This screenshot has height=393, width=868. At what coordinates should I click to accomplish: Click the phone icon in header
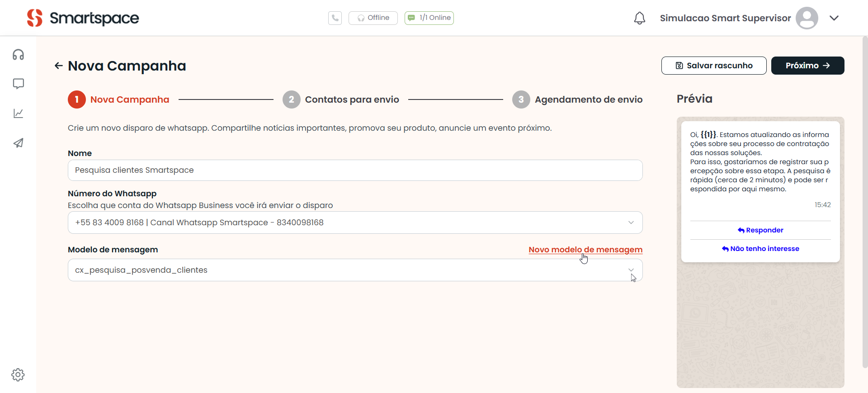(335, 18)
